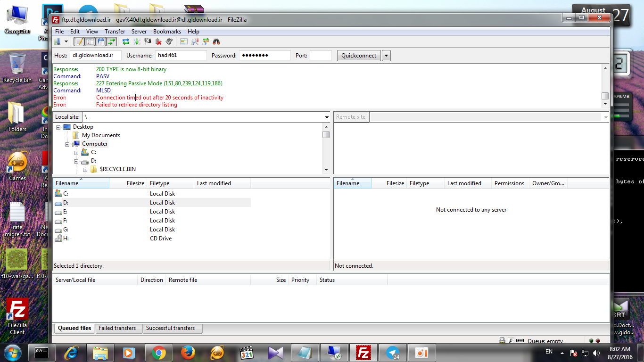The height and width of the screenshot is (362, 644).
Task: Open the Server menu
Action: click(x=139, y=32)
